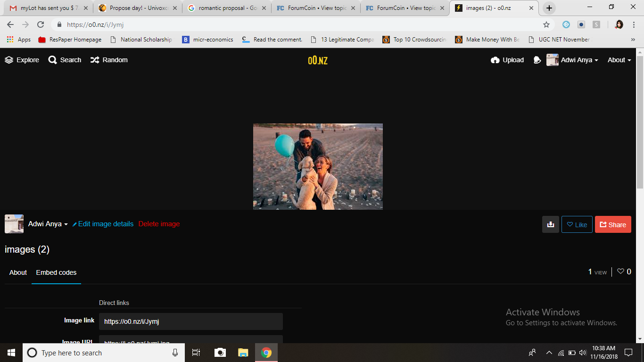Open the Chrome three-dot menu
The image size is (644, 362).
[x=634, y=25]
